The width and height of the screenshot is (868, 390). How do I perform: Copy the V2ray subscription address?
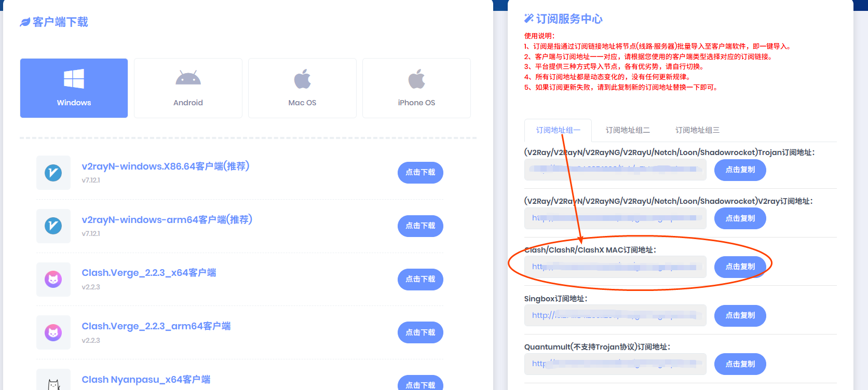740,218
